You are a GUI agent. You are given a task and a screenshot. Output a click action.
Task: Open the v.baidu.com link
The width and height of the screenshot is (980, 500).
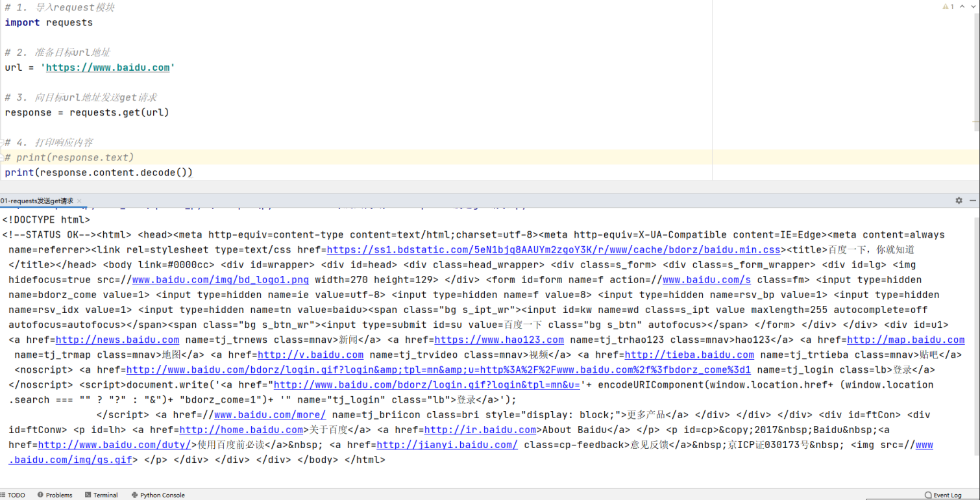point(310,355)
